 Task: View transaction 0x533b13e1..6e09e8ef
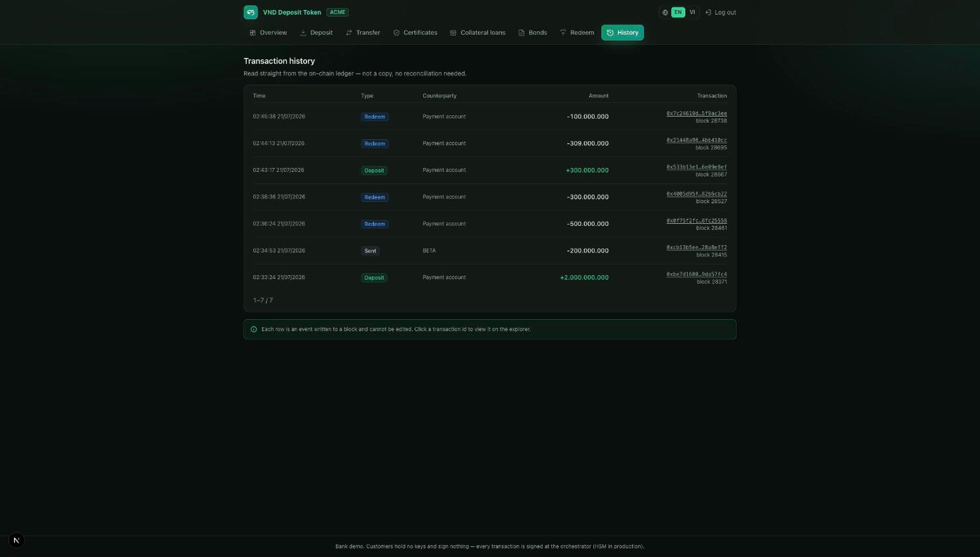click(x=697, y=167)
